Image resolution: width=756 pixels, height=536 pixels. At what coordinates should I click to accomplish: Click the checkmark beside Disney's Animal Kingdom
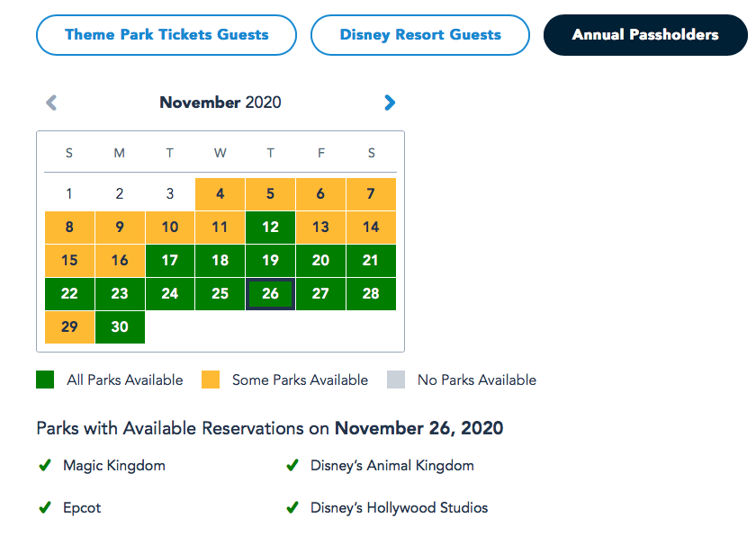292,466
